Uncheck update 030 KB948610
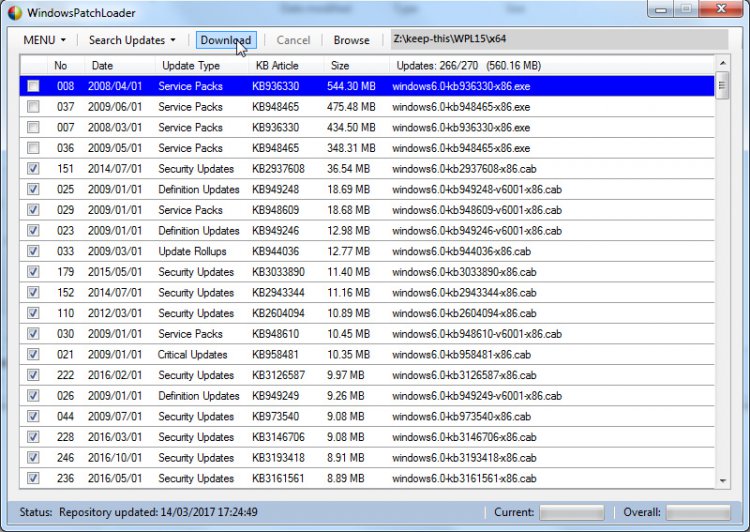 [33, 333]
